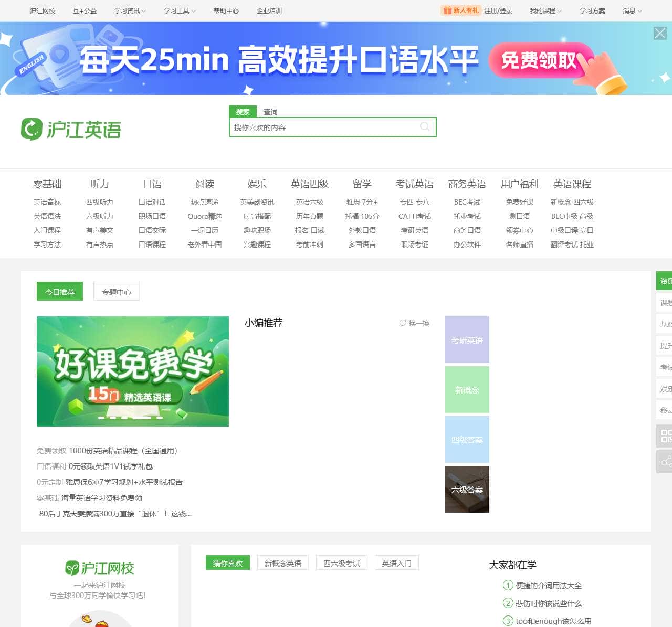Screen dimensions: 672x627
Task: Open the 四级听力 link
Action: click(x=100, y=202)
